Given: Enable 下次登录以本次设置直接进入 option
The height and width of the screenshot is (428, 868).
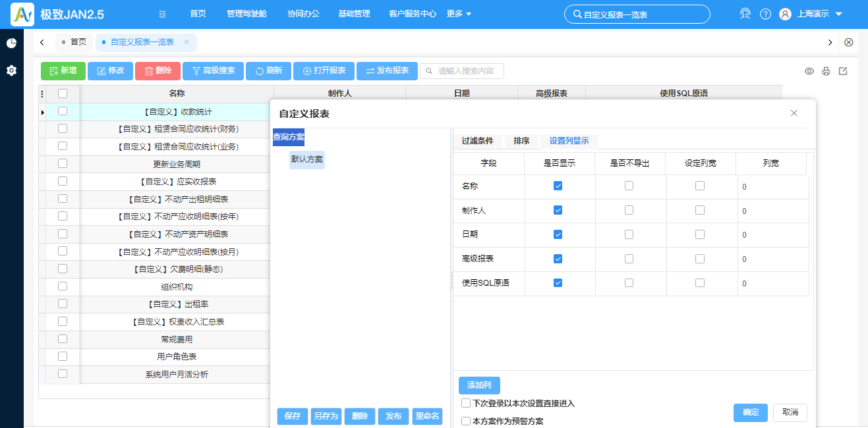Looking at the screenshot, I should (466, 403).
